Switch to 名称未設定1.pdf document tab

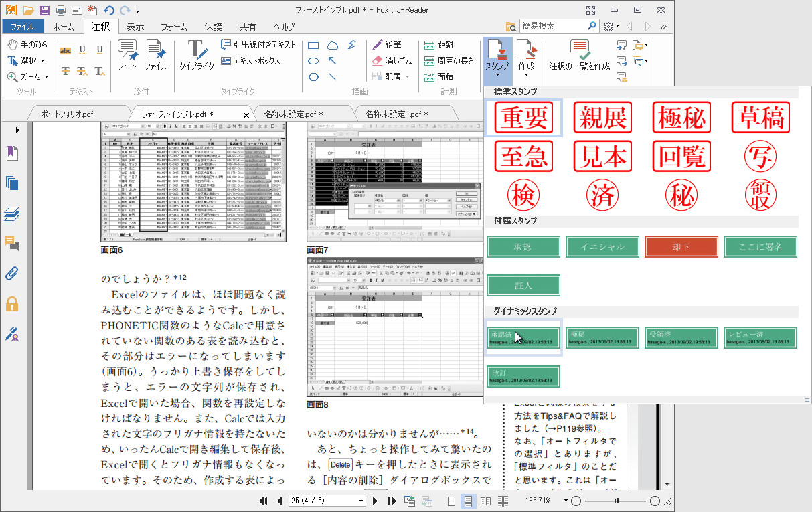(396, 114)
